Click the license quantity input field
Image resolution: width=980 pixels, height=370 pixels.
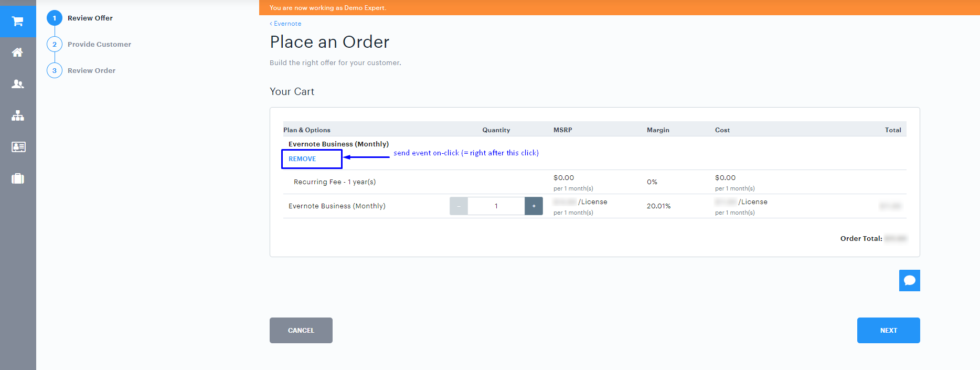[x=496, y=206]
